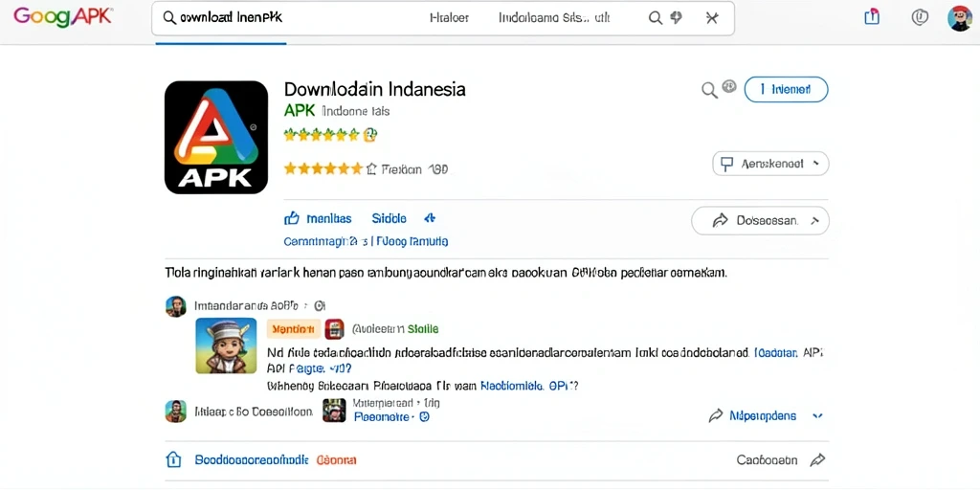Expand the chevron next to 'Mlpetopdens'

[x=816, y=415]
